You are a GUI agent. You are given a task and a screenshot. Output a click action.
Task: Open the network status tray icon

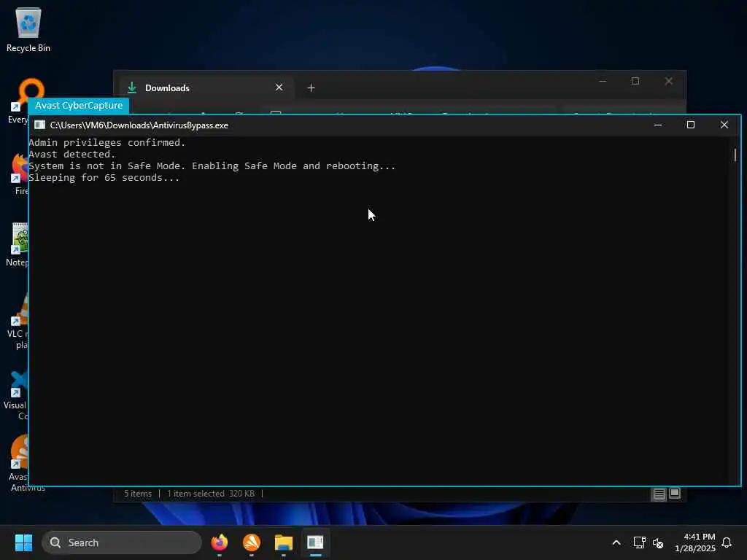click(x=639, y=542)
